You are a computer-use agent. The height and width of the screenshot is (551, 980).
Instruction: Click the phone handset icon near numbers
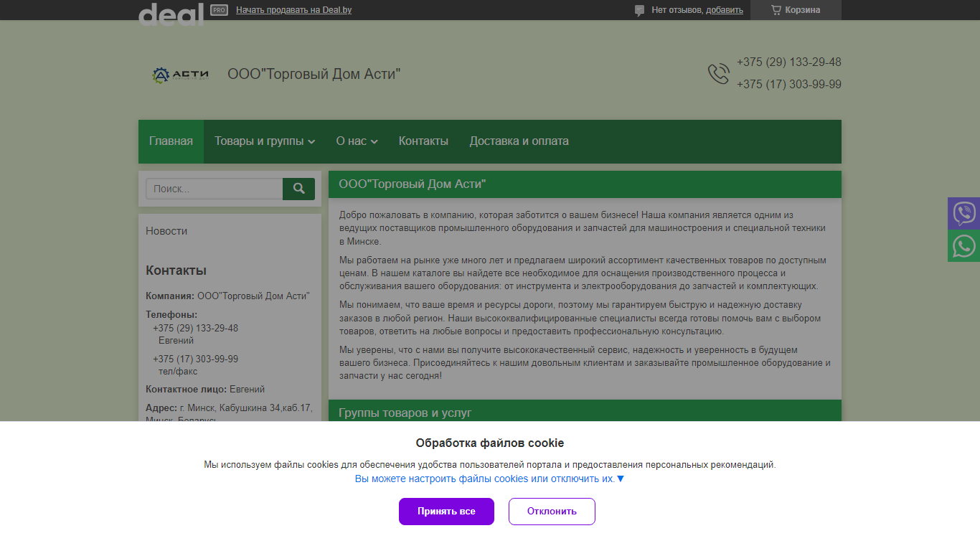(718, 73)
